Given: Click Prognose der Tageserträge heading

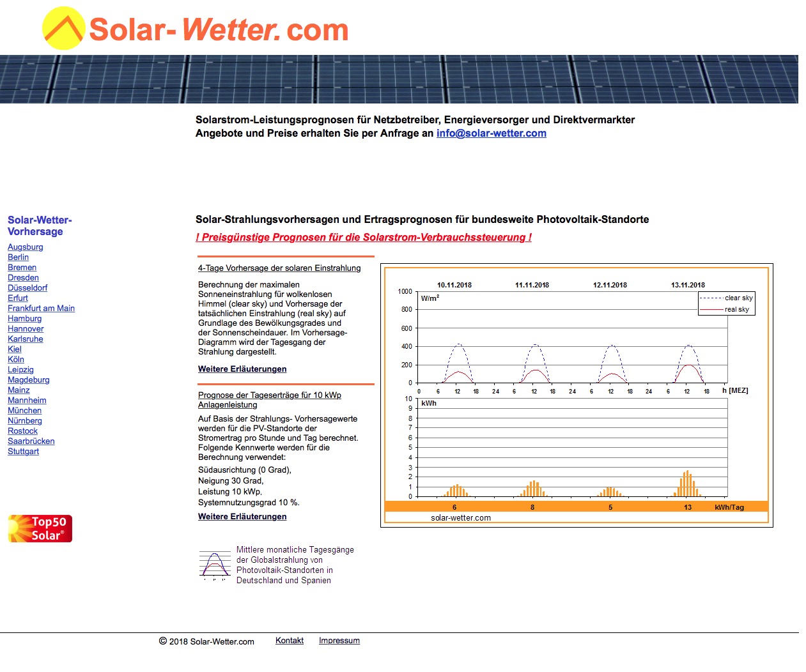Looking at the screenshot, I should click(270, 400).
